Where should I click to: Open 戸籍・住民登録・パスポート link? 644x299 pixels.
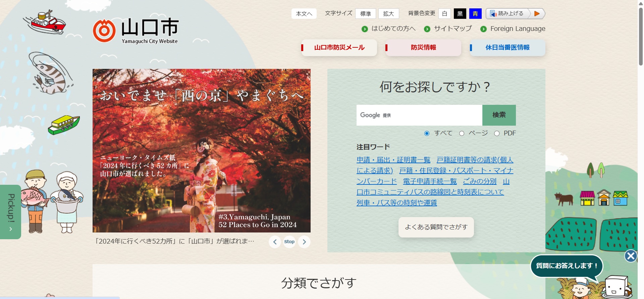pos(456,171)
